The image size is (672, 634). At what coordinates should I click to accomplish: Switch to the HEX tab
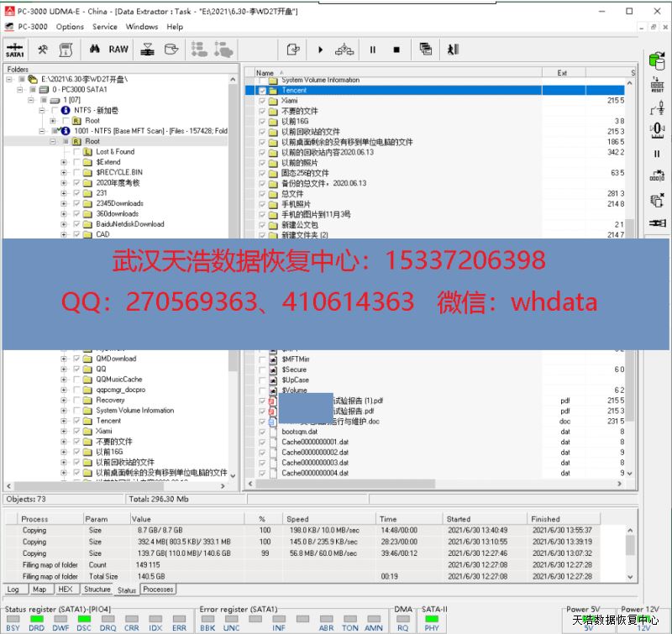(x=66, y=589)
